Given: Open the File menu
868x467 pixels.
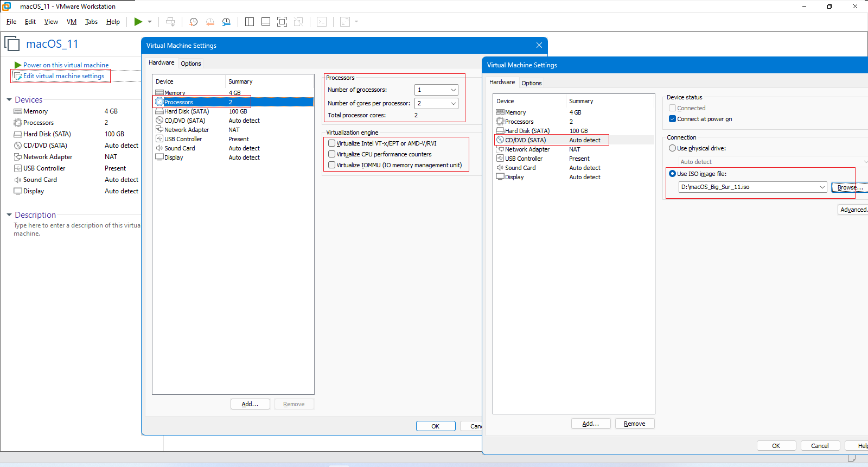Looking at the screenshot, I should click(11, 22).
